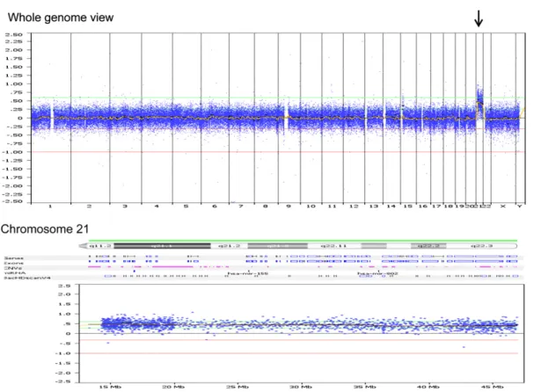Click the q22.3 band on the ideogram
541x392 pixels.
pos(482,246)
